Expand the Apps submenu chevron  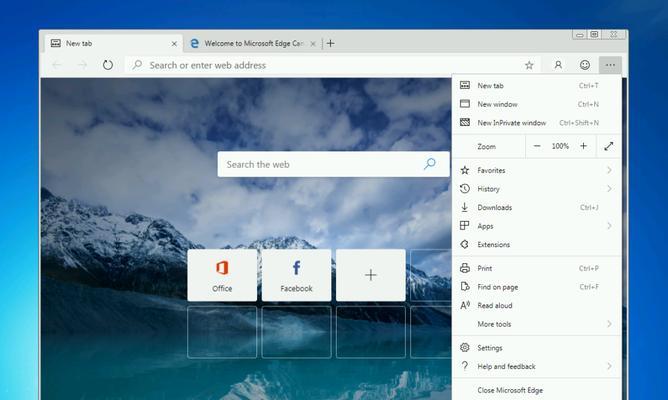coord(609,226)
